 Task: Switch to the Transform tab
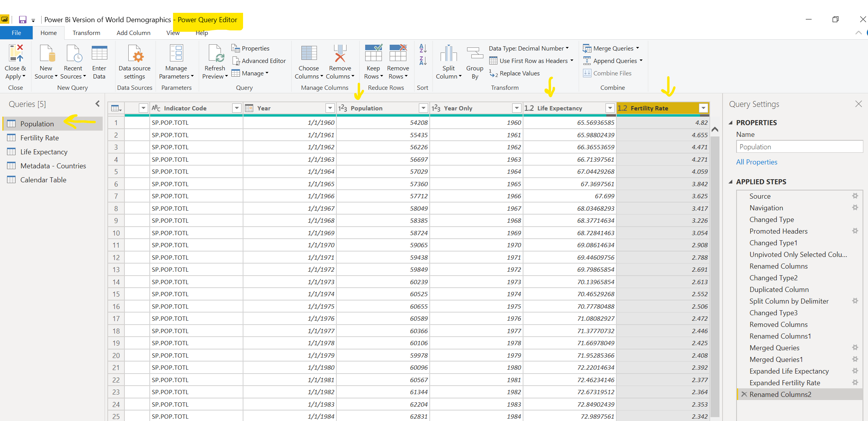tap(86, 33)
